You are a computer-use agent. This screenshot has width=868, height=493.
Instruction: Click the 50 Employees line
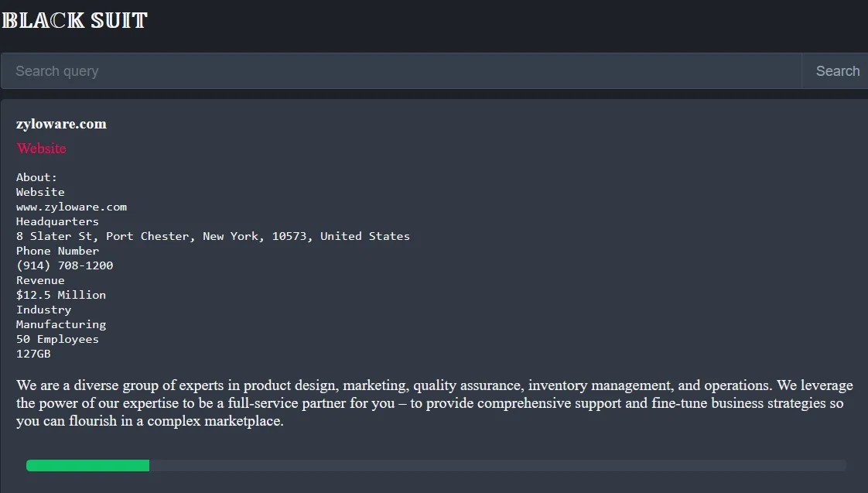[x=57, y=339]
